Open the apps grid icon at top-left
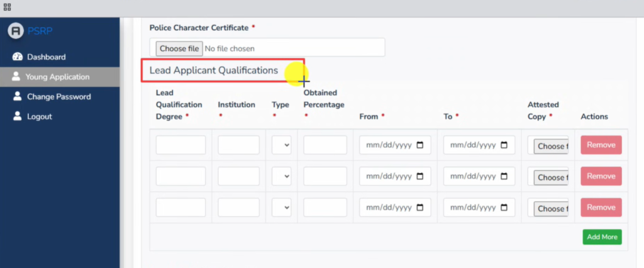Viewport: 644px width, 268px height. tap(7, 7)
